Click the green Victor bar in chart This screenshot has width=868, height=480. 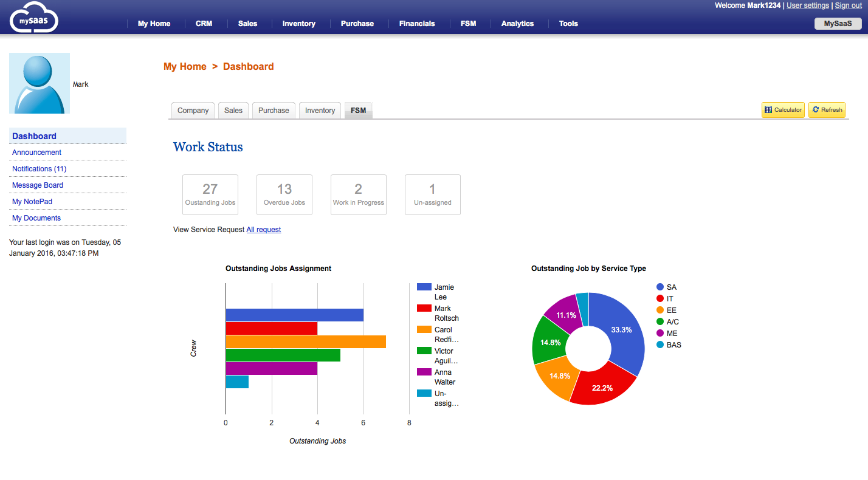[x=283, y=355]
